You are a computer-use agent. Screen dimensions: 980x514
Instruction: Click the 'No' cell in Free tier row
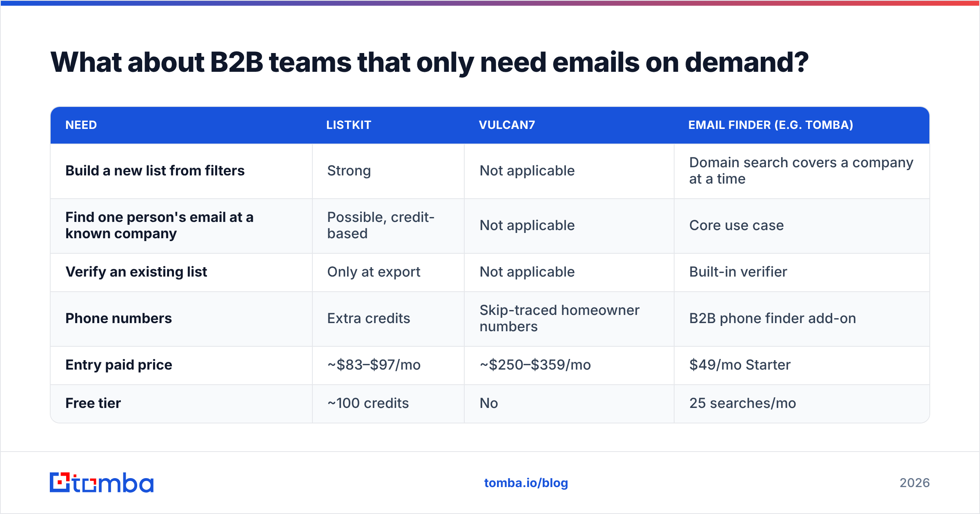(489, 403)
